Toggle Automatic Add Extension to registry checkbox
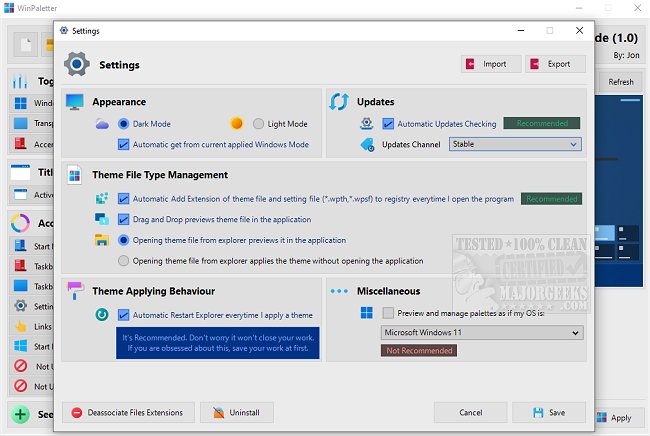Image resolution: width=650 pixels, height=436 pixels. point(124,199)
